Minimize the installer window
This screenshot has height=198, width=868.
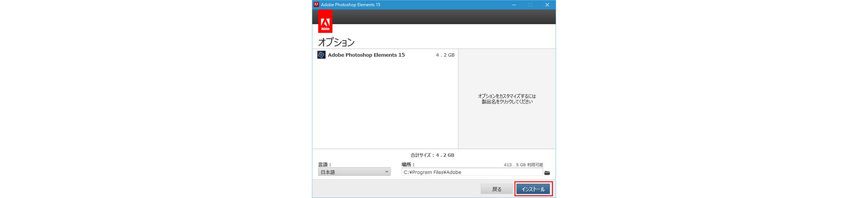click(x=514, y=5)
